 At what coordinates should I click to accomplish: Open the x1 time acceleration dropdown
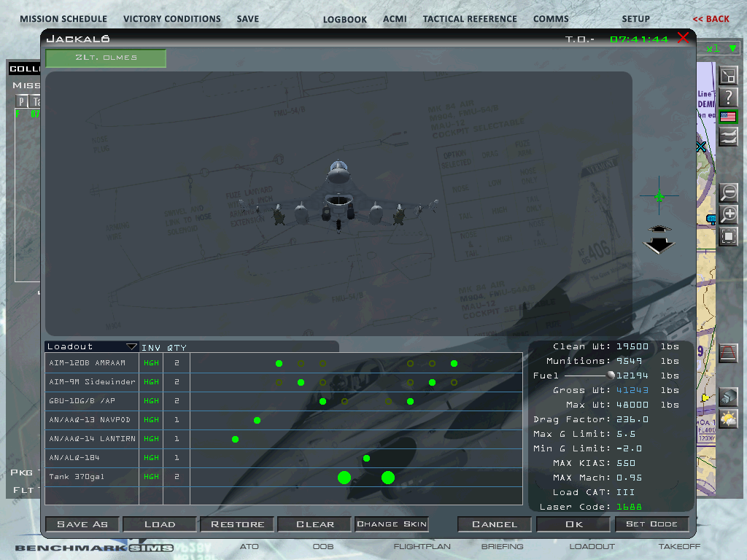point(733,48)
